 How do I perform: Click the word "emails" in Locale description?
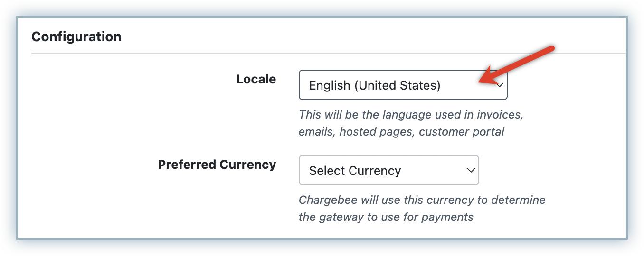pyautogui.click(x=316, y=132)
